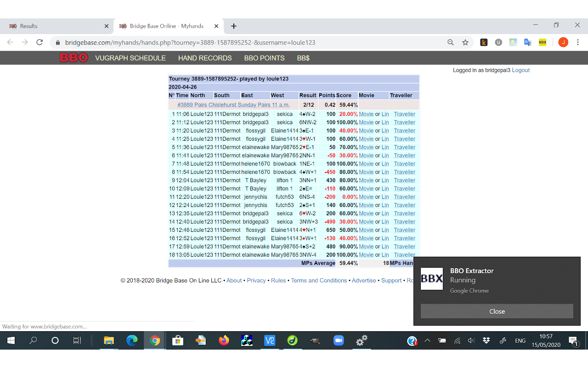Open Terms and Conditions in the footer
The image size is (588, 368).
(319, 281)
